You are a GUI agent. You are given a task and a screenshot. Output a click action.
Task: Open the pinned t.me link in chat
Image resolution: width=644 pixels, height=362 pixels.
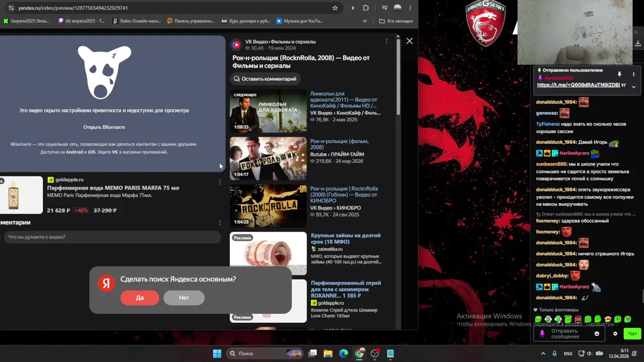pyautogui.click(x=579, y=85)
